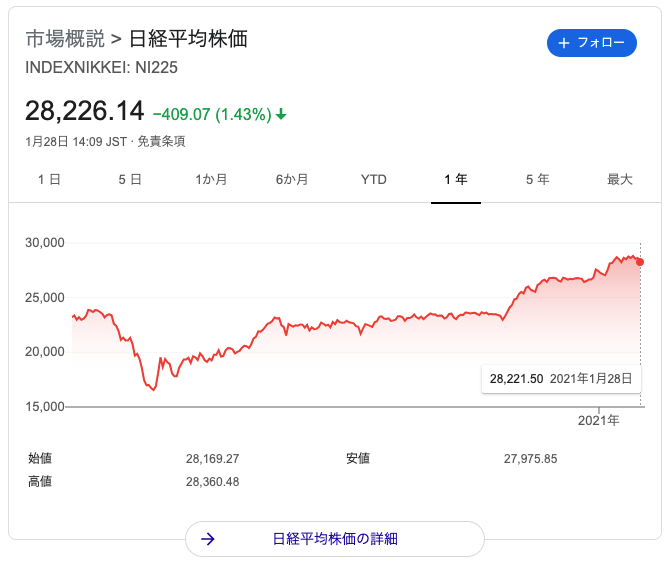This screenshot has width=672, height=562.
Task: Select the 1 年 range tab
Action: [x=456, y=179]
